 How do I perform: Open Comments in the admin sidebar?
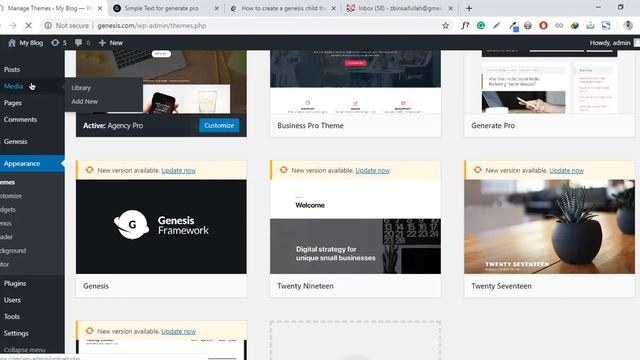pyautogui.click(x=20, y=120)
